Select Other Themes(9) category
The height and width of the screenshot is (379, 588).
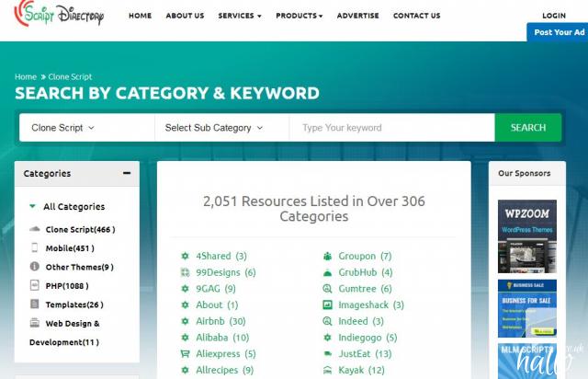(x=80, y=267)
